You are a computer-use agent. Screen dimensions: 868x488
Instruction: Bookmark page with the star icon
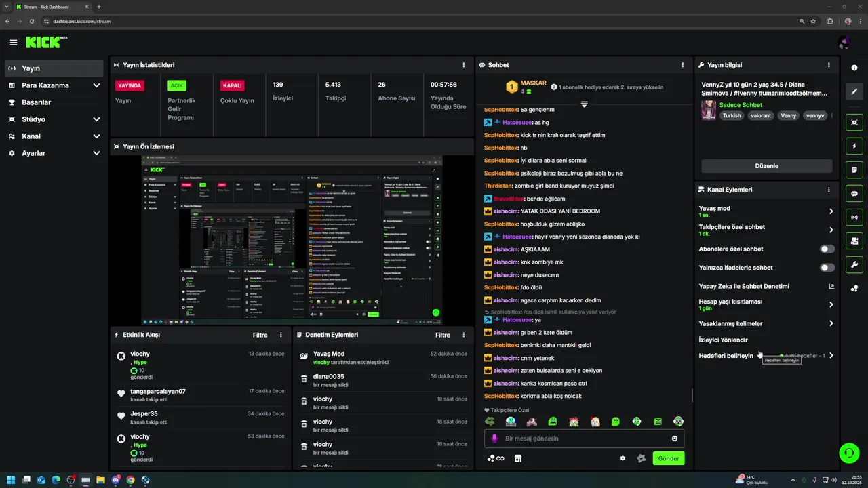(812, 21)
